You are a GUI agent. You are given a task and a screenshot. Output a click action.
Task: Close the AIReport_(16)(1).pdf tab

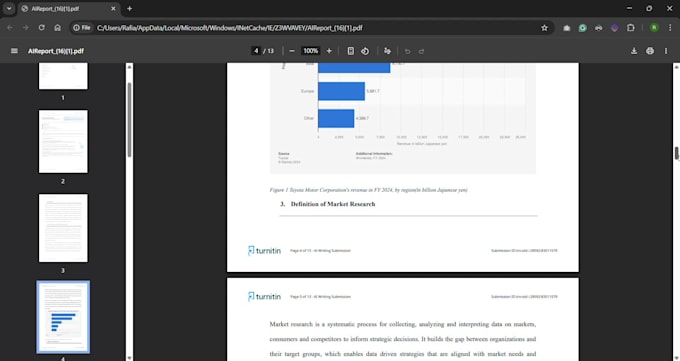tap(113, 8)
